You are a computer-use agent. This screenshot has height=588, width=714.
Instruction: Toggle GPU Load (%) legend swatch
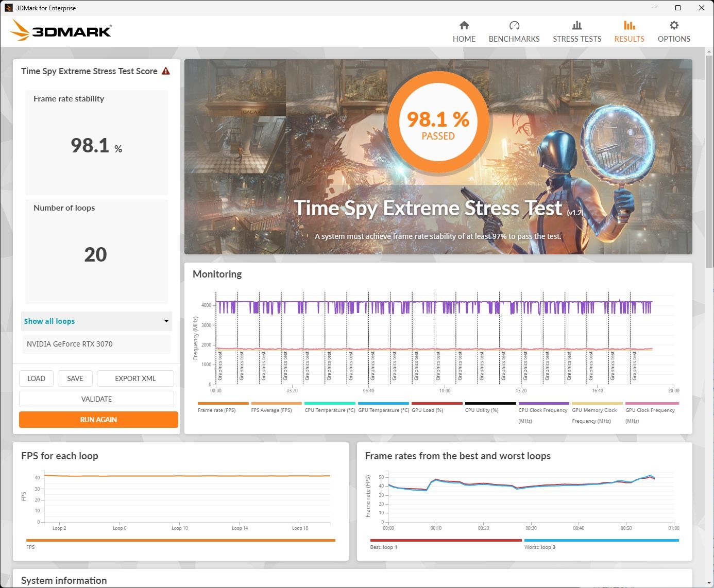click(437, 404)
